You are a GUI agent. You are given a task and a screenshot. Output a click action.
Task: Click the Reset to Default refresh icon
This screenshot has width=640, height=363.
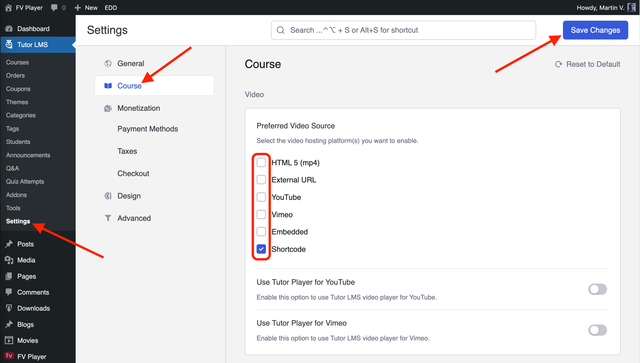coord(558,64)
